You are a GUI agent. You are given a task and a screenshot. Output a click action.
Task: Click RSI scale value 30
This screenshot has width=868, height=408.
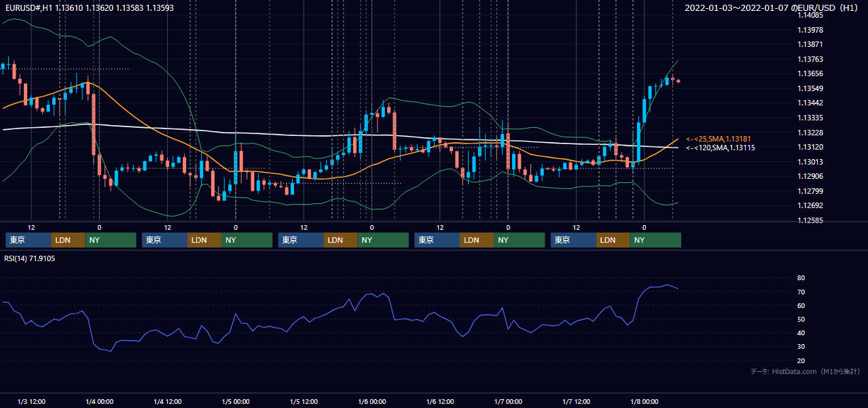click(801, 347)
